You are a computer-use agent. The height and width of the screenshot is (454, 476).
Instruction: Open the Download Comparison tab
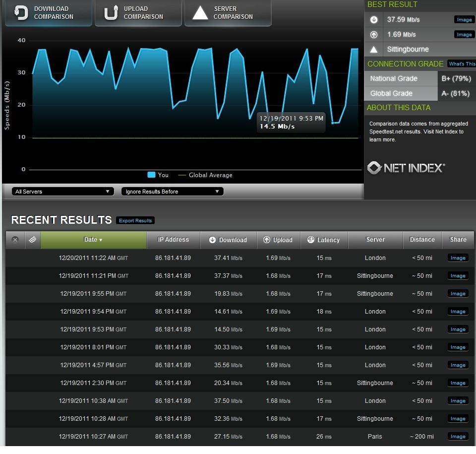point(48,13)
